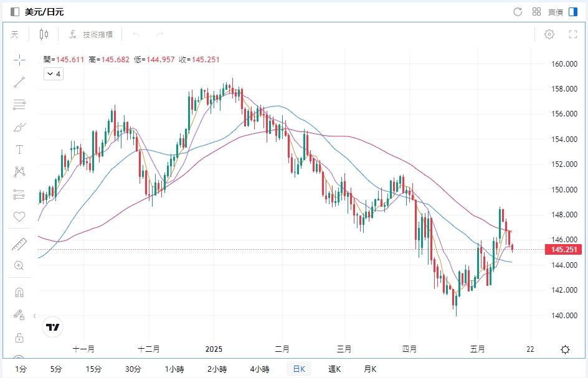Select the trend line drawing tool
This screenshot has height=378, width=588.
pyautogui.click(x=19, y=82)
